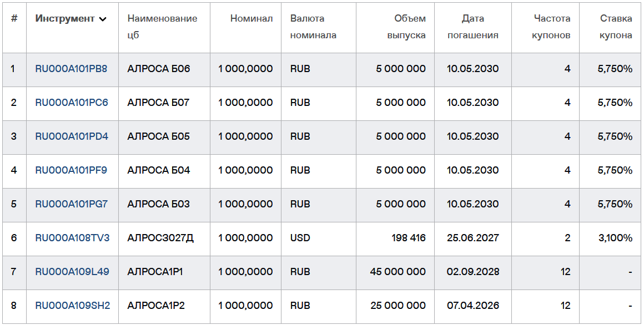This screenshot has width=644, height=325.
Task: Click the # column header
Action: pyautogui.click(x=15, y=19)
